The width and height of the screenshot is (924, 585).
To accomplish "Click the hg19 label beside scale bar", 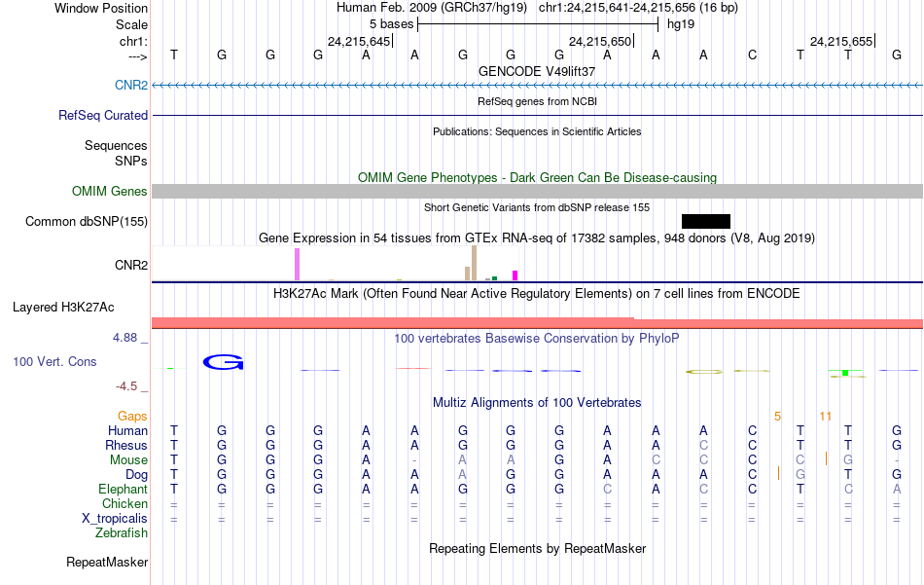I will point(681,24).
